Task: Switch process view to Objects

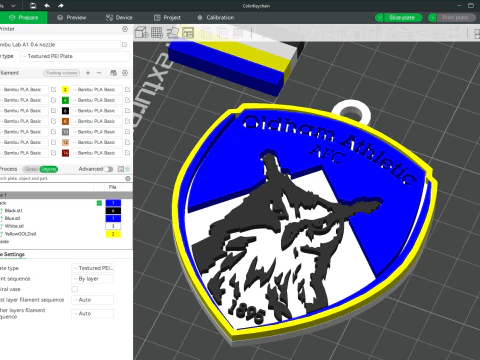Action: [x=49, y=169]
